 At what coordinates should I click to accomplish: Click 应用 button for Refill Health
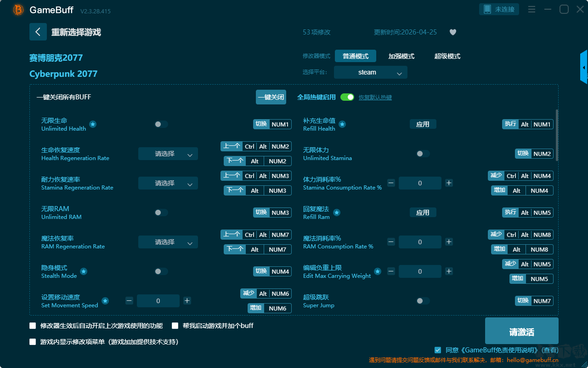[x=423, y=124]
